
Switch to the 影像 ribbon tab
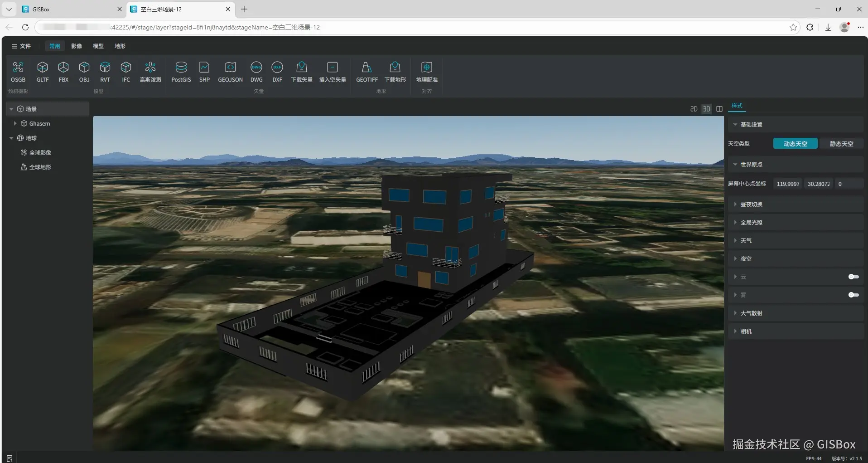coord(77,46)
